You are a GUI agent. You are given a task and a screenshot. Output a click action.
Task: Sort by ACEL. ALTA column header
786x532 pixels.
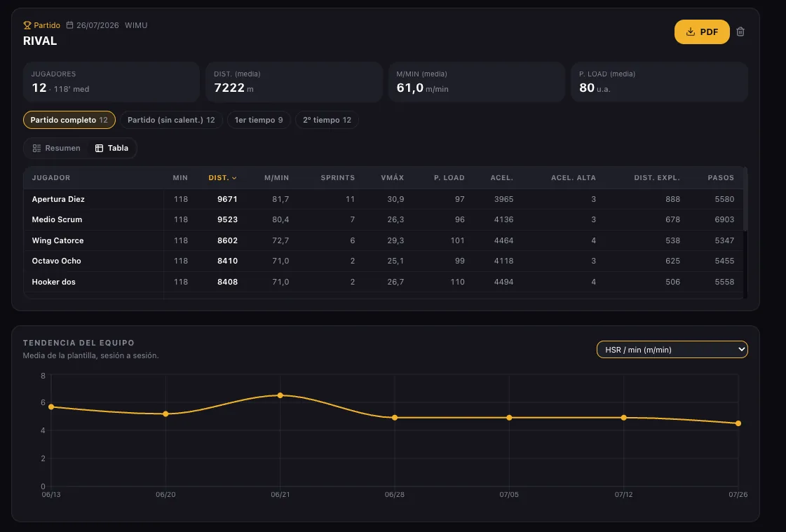click(574, 178)
